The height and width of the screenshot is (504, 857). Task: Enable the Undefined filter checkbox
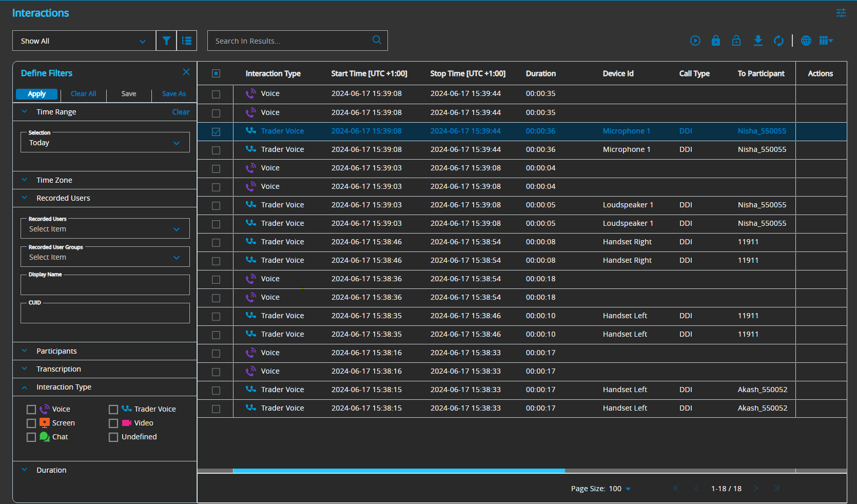pyautogui.click(x=113, y=437)
